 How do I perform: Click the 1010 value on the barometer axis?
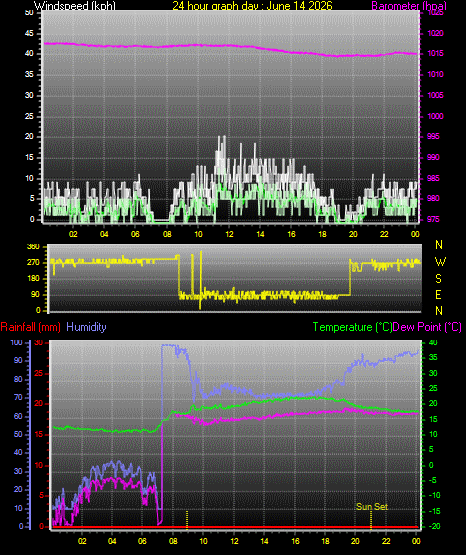[x=435, y=74]
